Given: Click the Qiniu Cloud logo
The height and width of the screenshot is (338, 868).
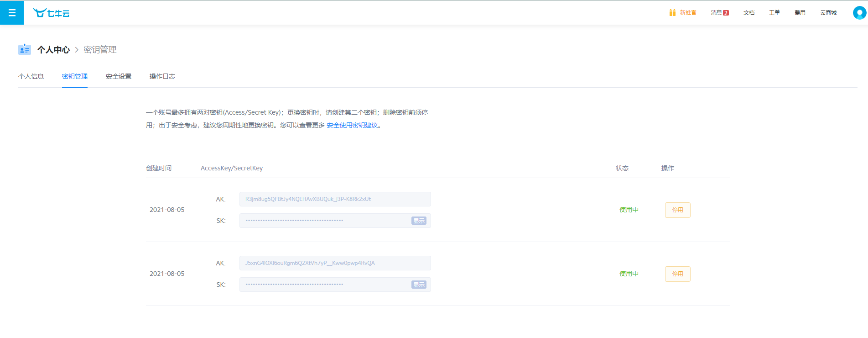Looking at the screenshot, I should 51,13.
